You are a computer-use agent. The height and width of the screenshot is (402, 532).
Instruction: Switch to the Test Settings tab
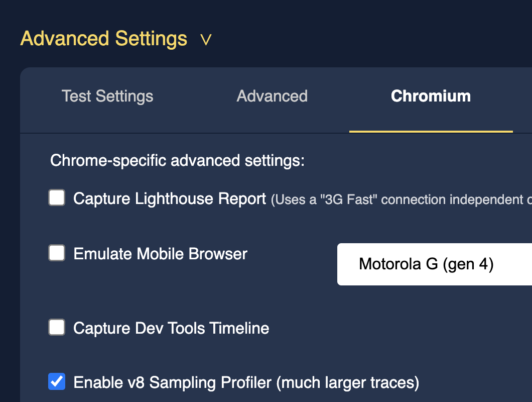click(107, 96)
